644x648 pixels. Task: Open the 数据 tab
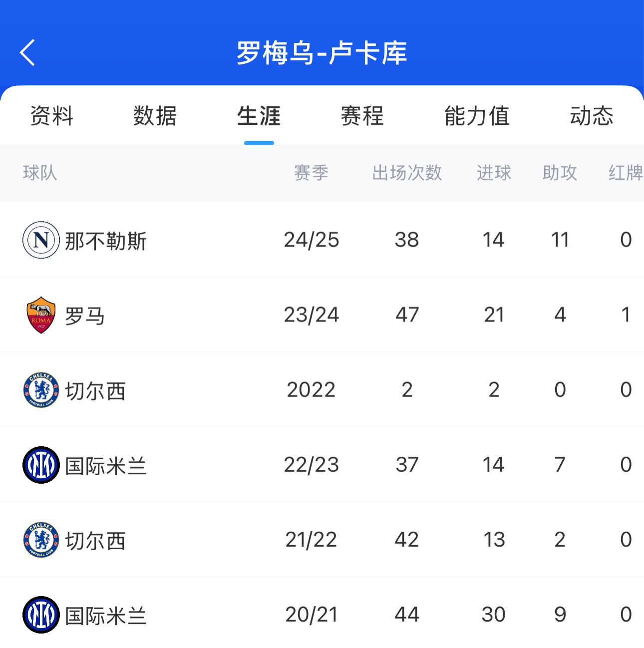click(155, 116)
